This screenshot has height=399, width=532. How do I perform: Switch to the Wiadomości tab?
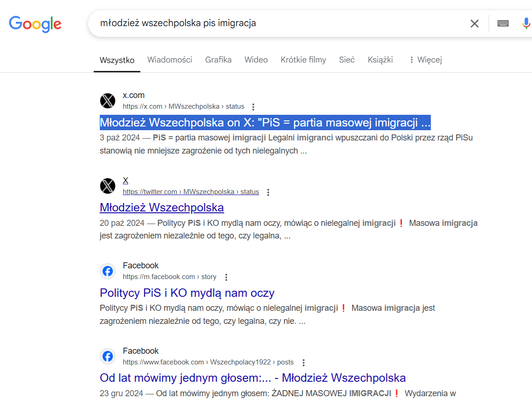[170, 60]
